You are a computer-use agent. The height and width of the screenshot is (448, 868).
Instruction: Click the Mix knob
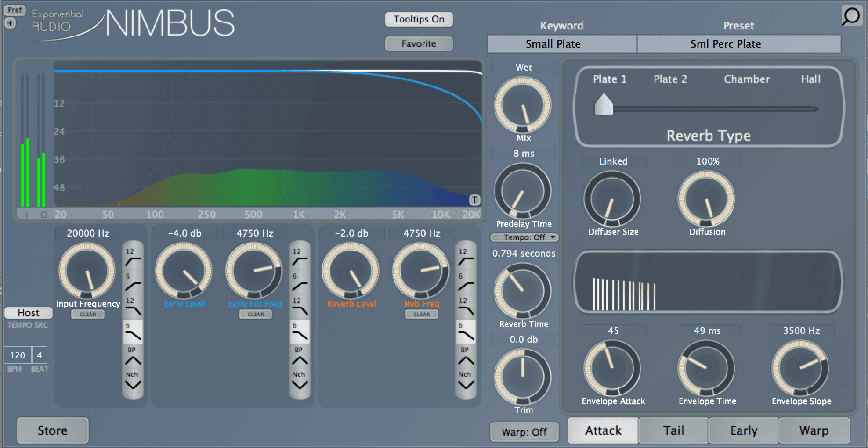click(x=523, y=105)
